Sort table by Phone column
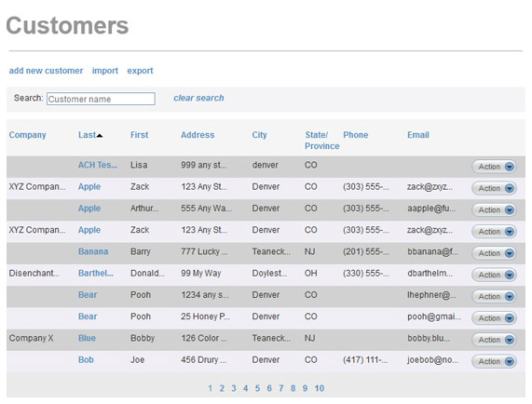 (356, 135)
